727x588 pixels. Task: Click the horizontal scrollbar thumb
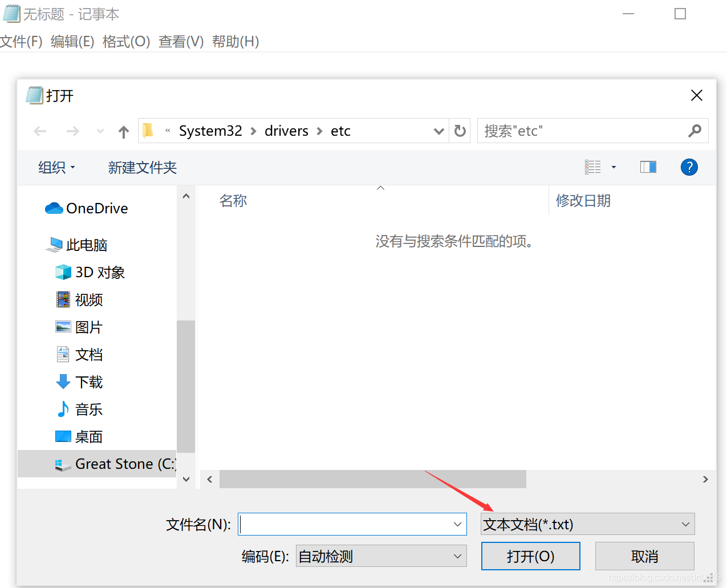(x=373, y=479)
